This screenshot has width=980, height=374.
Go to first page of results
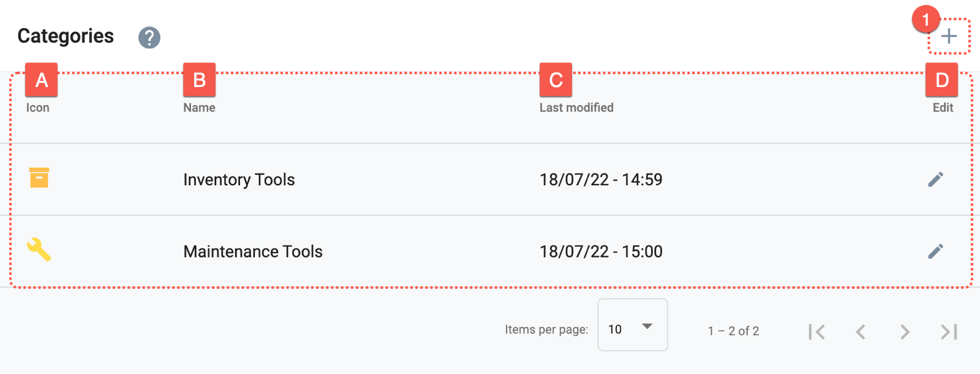tap(816, 332)
